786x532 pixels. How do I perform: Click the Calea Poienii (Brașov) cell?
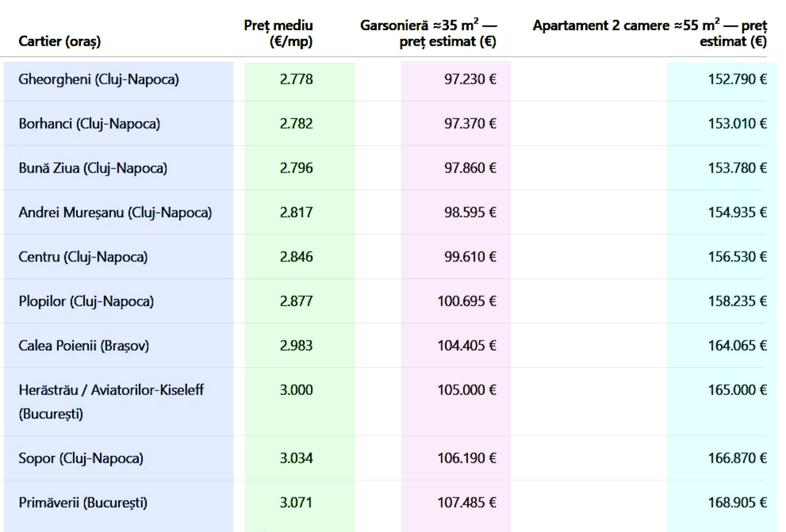(84, 345)
